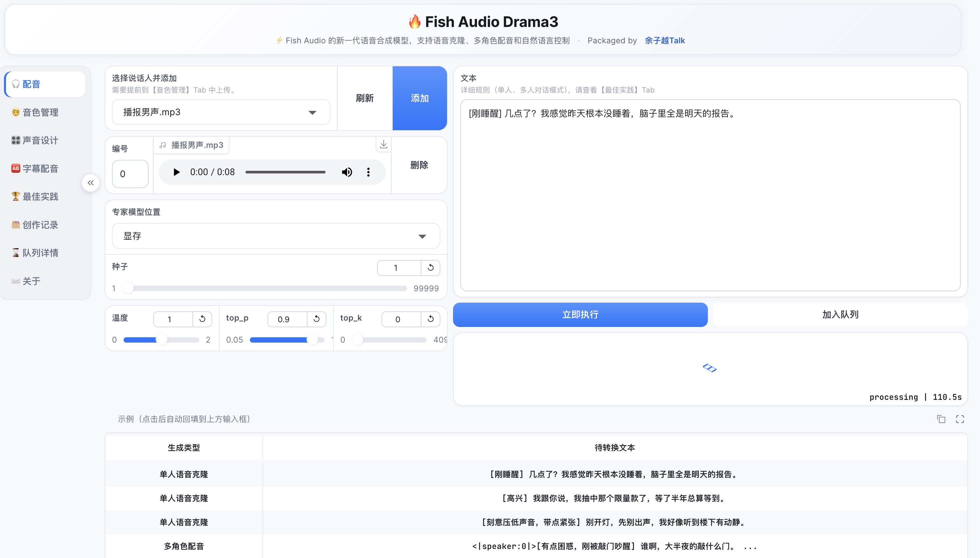Click 立即执行 to run now
Screen dimensions: 980x558
[580, 315]
